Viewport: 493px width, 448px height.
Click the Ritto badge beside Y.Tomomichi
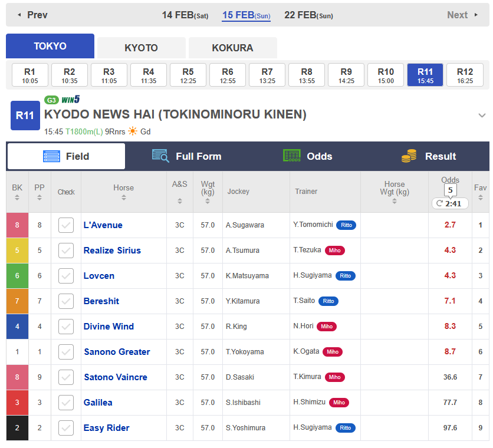[346, 225]
